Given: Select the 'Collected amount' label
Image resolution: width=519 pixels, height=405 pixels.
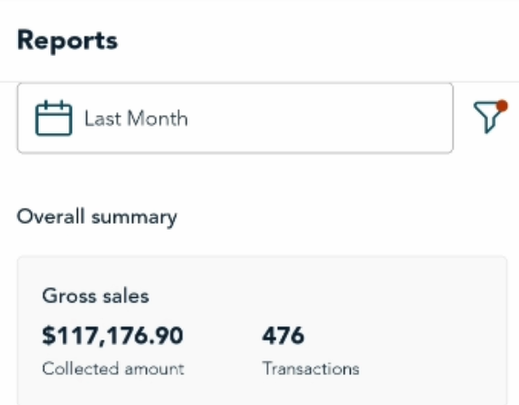Looking at the screenshot, I should pyautogui.click(x=113, y=369).
